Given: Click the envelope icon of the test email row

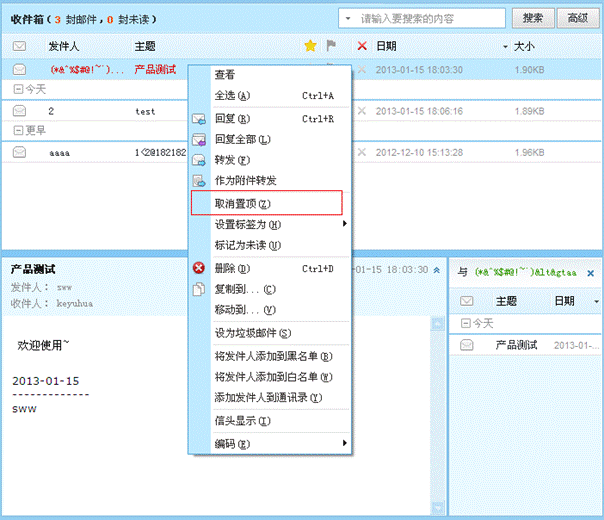Looking at the screenshot, I should click(19, 111).
